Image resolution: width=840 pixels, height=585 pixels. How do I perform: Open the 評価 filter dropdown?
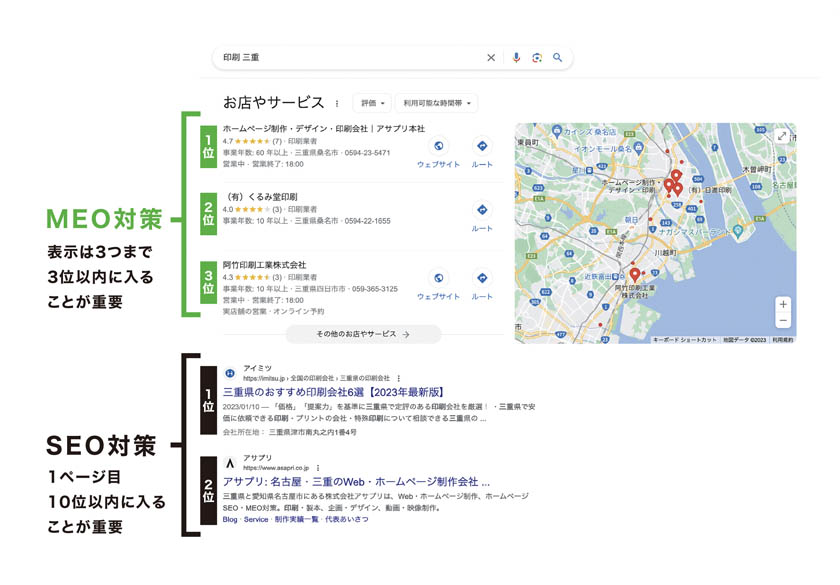[373, 103]
